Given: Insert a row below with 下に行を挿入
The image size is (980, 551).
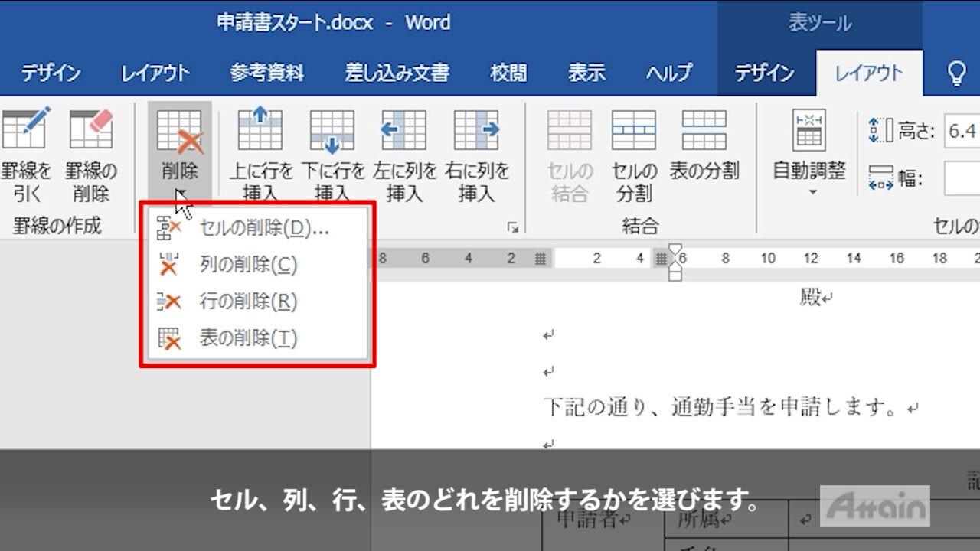Looking at the screenshot, I should point(332,155).
